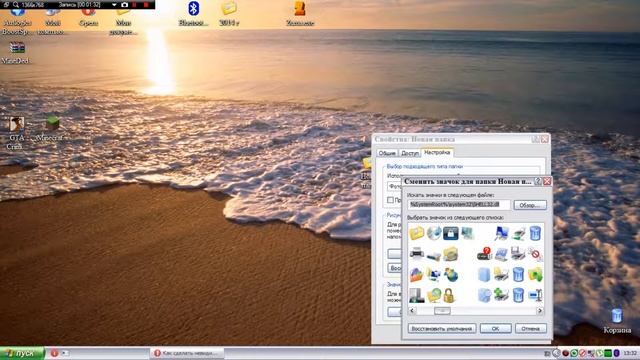
Task: Open the GTA desktop shortcut
Action: [16, 131]
